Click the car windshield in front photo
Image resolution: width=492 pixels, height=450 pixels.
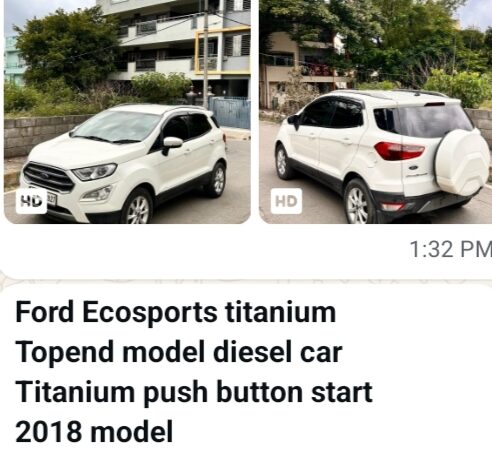click(117, 126)
